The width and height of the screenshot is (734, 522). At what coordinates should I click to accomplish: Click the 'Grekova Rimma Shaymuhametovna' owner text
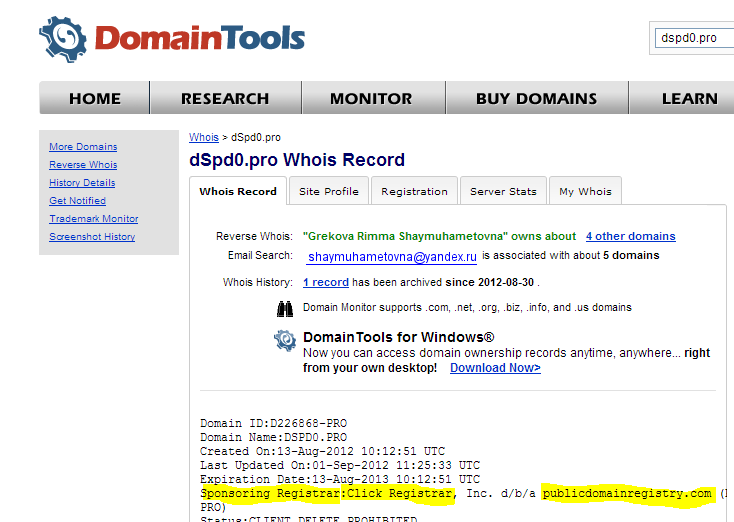[x=405, y=236]
